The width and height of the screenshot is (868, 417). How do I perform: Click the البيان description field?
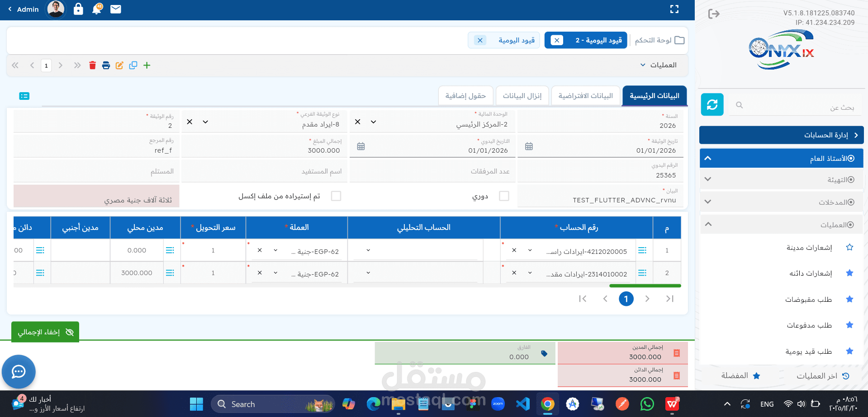(599, 196)
